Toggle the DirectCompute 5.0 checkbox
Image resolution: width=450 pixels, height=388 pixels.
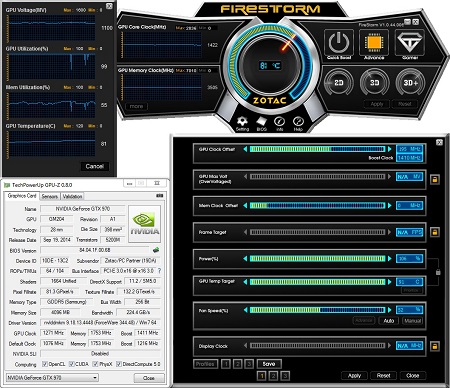pos(118,364)
